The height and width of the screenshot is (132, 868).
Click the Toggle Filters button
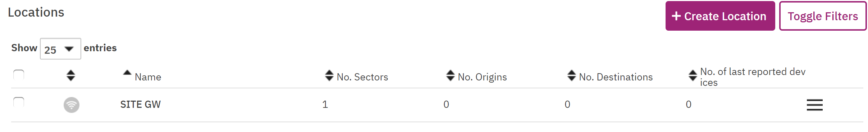(823, 16)
